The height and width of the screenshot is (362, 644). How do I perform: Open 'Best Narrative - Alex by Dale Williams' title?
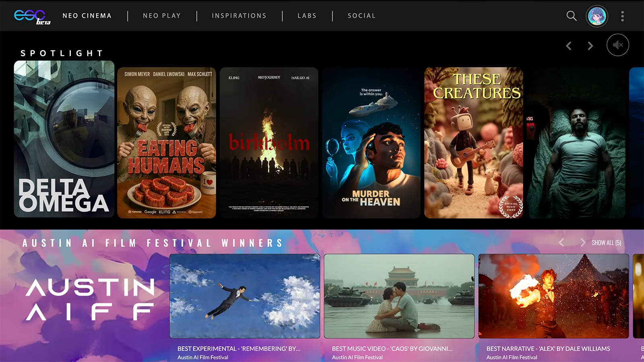coord(548,349)
